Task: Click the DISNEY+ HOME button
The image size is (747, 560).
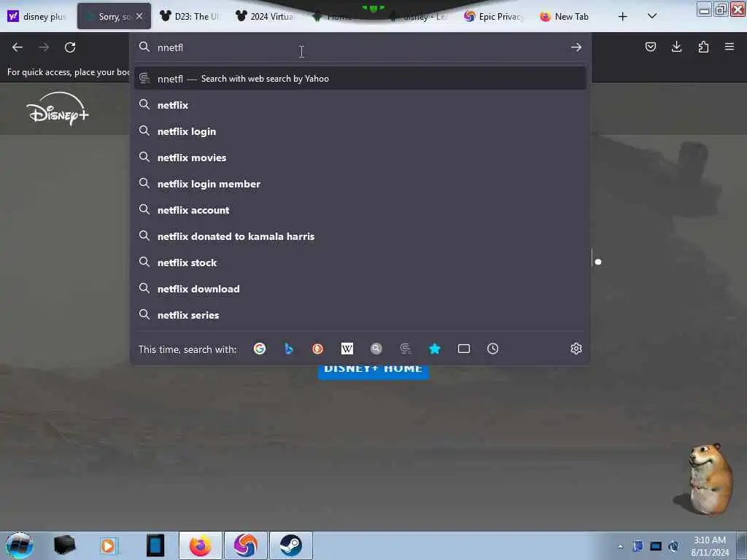Action: [373, 371]
